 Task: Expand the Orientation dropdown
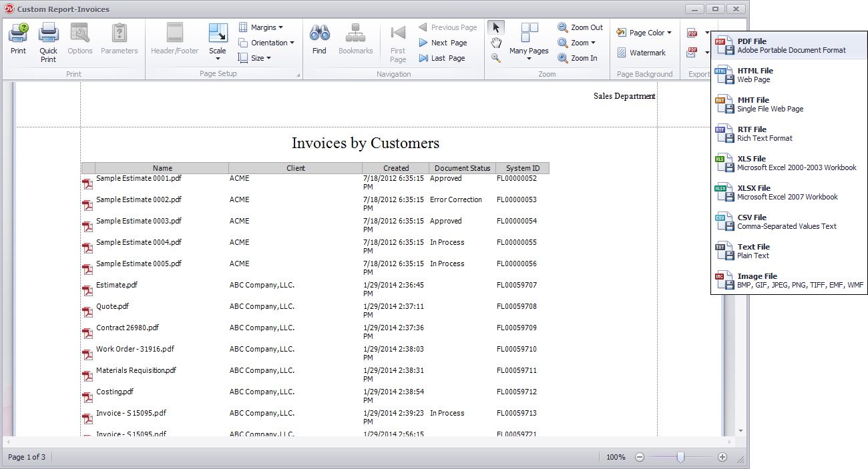(267, 42)
